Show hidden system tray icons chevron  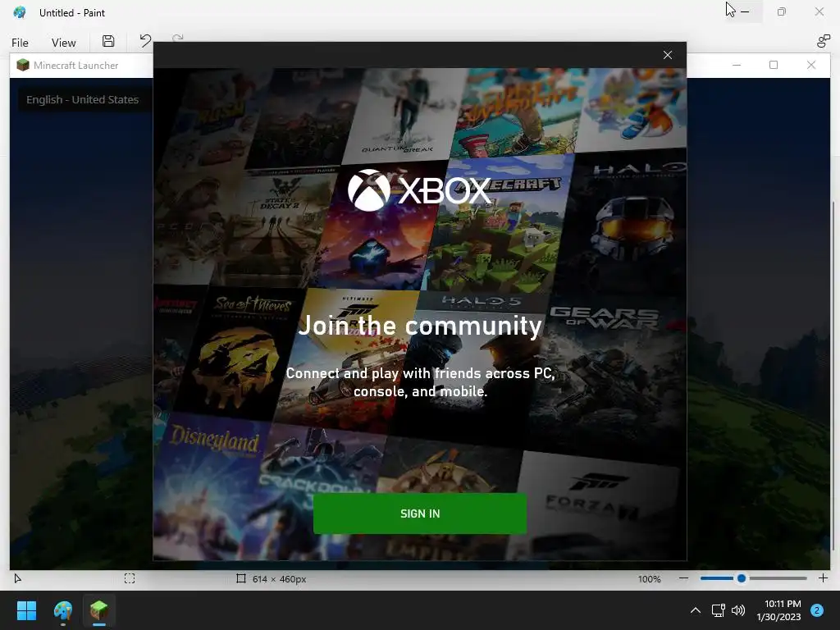pyautogui.click(x=696, y=610)
